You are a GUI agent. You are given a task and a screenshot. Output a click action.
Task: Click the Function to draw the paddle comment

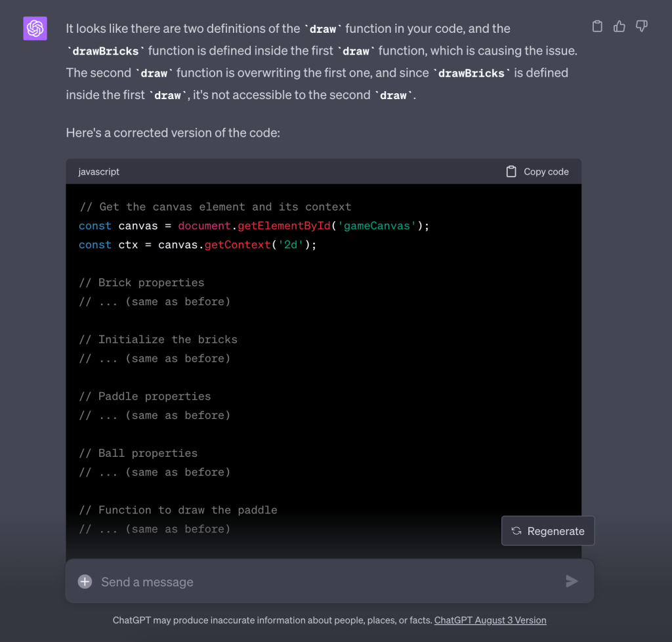(x=178, y=510)
